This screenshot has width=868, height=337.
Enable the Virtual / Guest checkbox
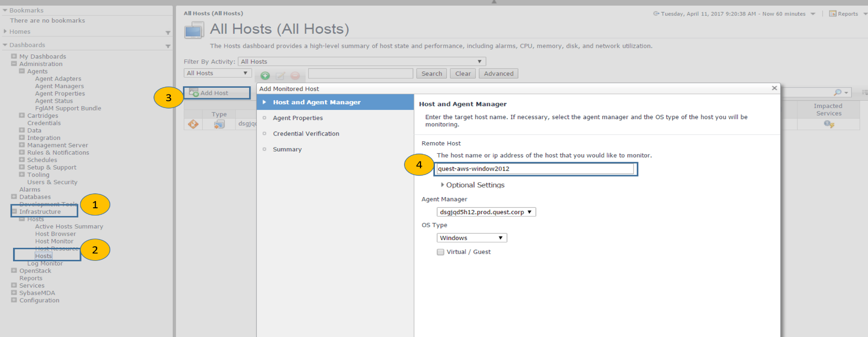pyautogui.click(x=440, y=252)
